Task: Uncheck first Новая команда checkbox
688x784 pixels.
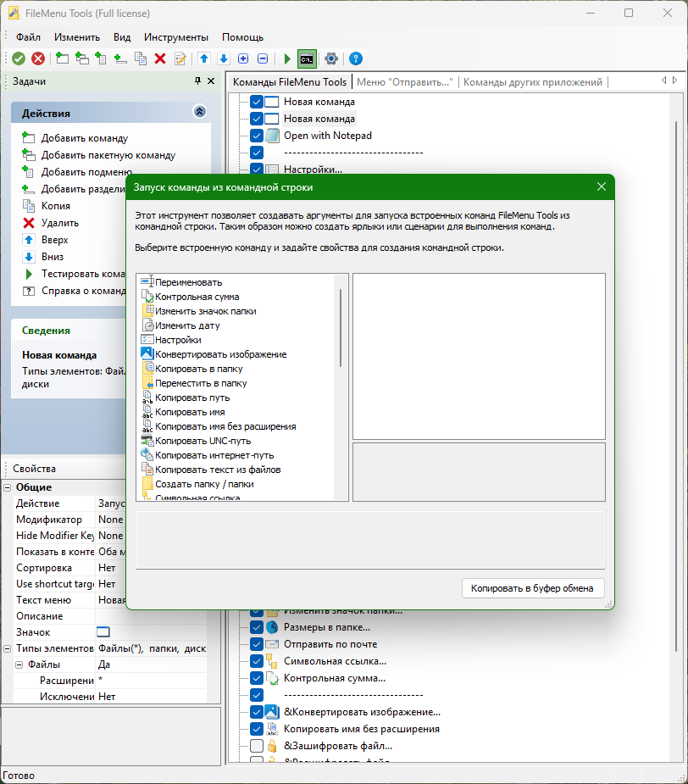Action: 257,102
